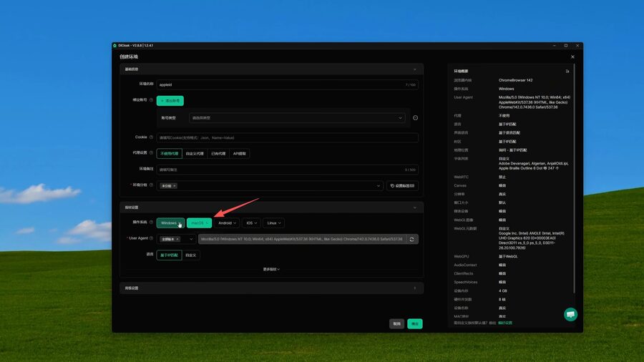
Task: Click the environment name field containing appleid
Action: pyautogui.click(x=288, y=84)
